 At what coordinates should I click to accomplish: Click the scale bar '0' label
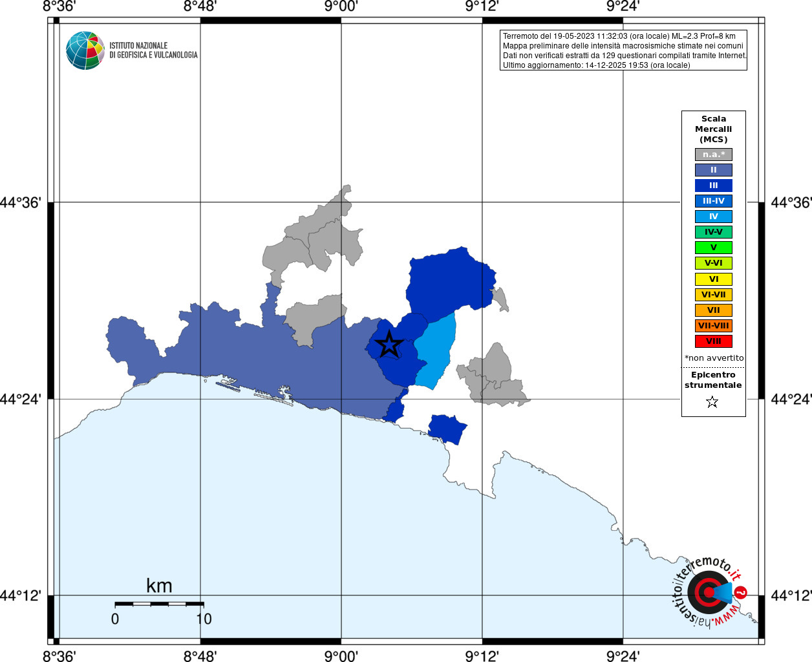[x=115, y=619]
